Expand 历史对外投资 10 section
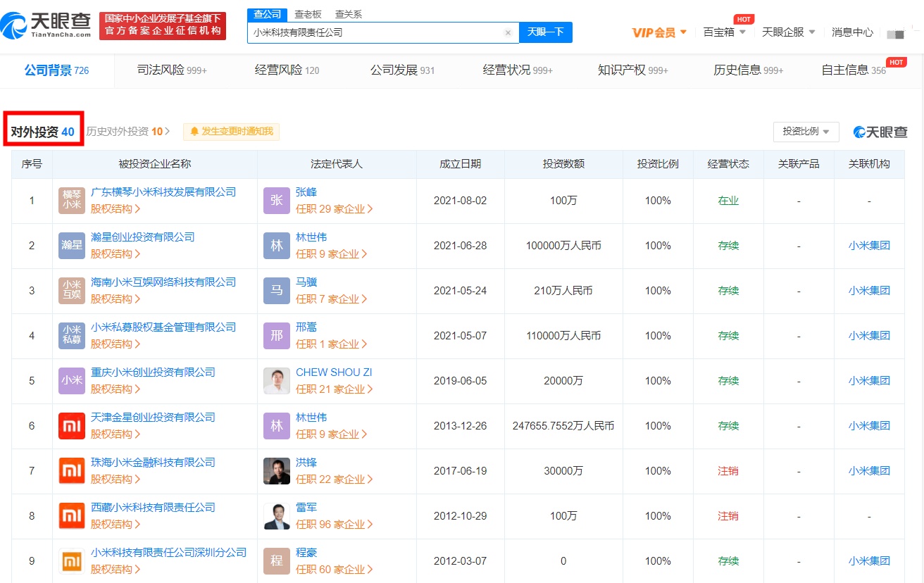Image resolution: width=924 pixels, height=583 pixels. 128,132
